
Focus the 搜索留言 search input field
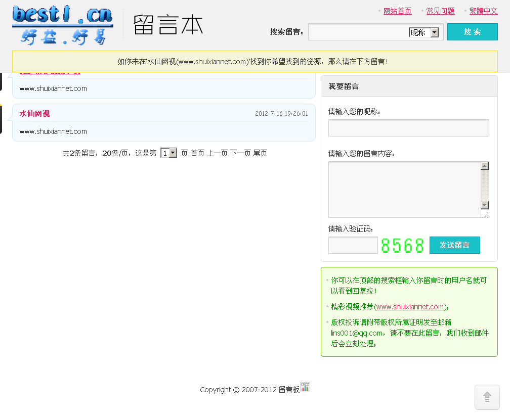click(358, 32)
